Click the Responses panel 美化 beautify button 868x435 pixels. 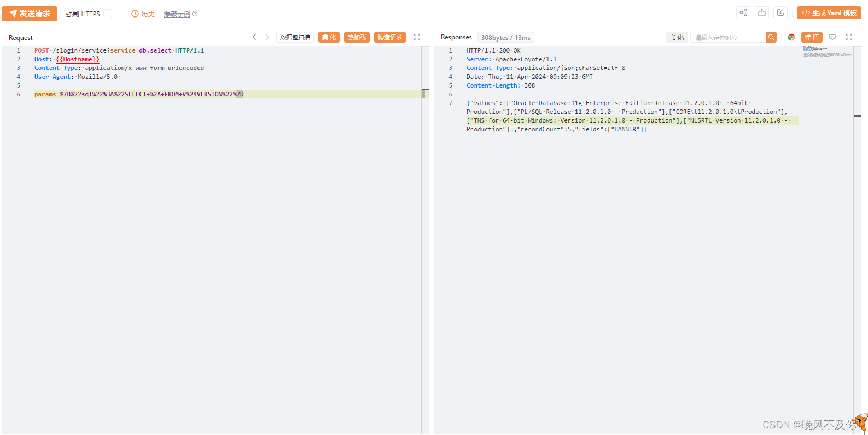point(677,37)
